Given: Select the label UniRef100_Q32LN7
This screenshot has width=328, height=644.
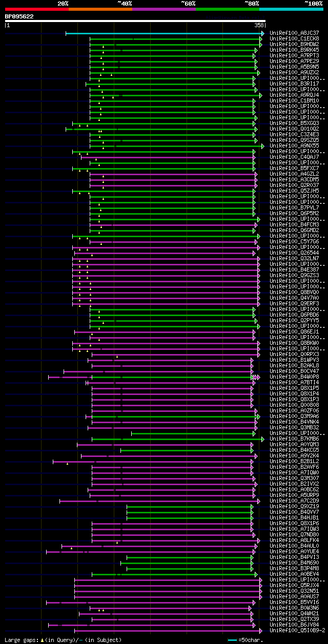Looking at the screenshot, I should (294, 258).
